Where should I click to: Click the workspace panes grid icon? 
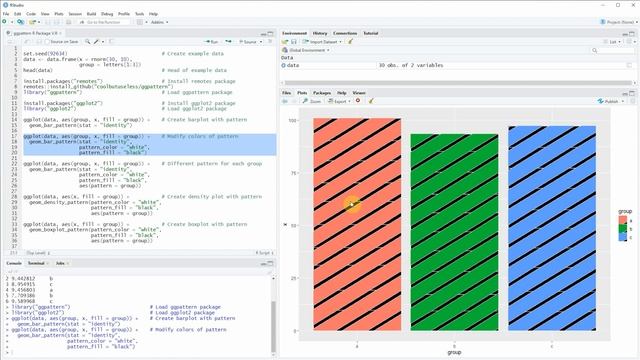140,22
